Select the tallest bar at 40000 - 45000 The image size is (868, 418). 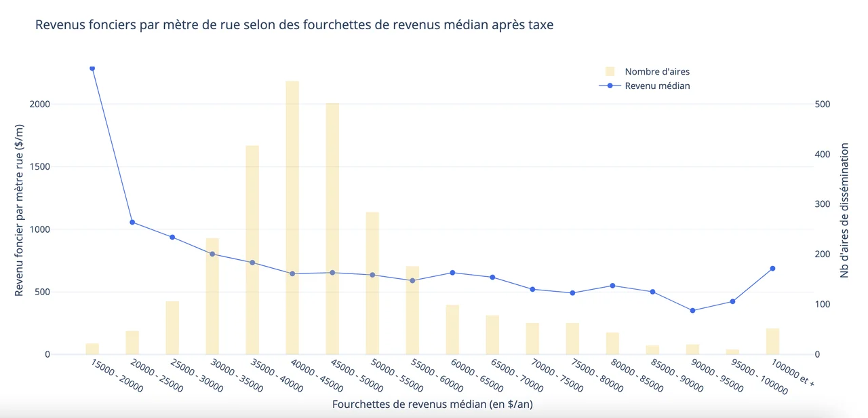[x=291, y=217]
